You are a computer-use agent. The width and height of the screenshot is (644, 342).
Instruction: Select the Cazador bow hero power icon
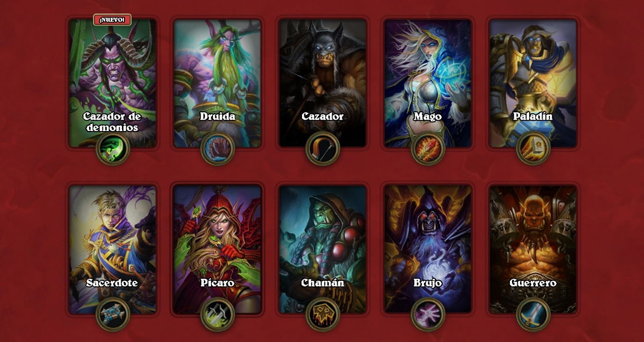[x=323, y=149]
